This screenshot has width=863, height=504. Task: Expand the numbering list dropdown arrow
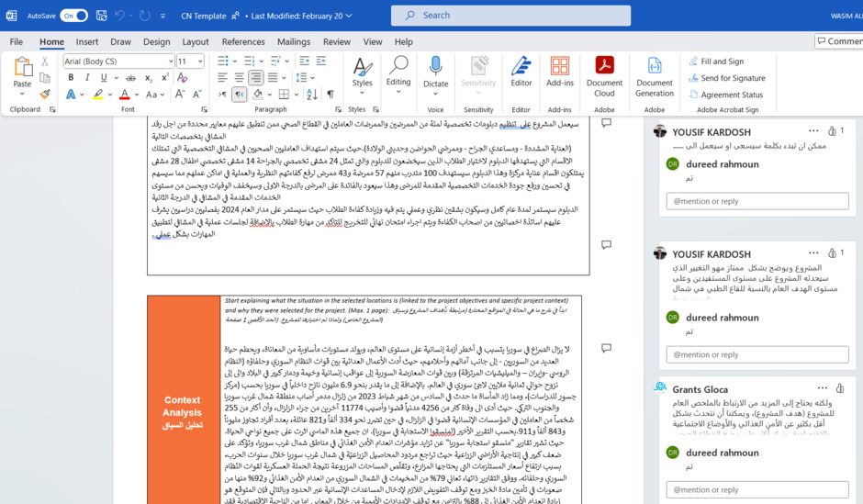tap(262, 62)
